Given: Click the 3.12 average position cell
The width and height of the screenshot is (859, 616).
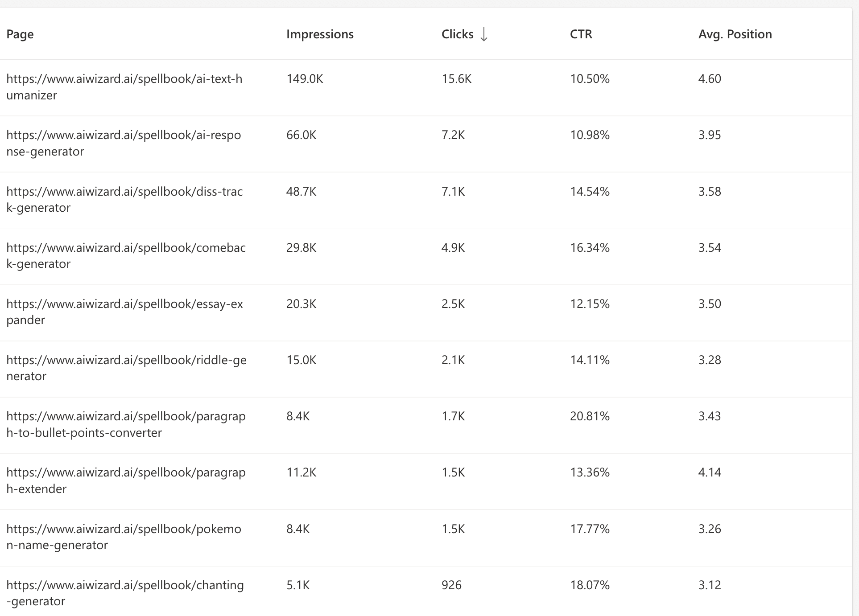Looking at the screenshot, I should tap(709, 585).
